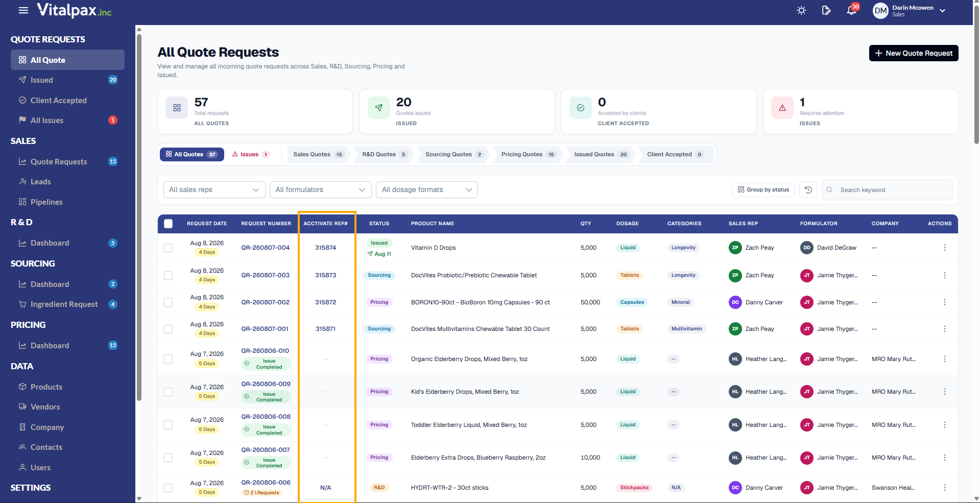Screen dimensions: 980x503
Task: Click the document edit icon in header
Action: (x=826, y=10)
